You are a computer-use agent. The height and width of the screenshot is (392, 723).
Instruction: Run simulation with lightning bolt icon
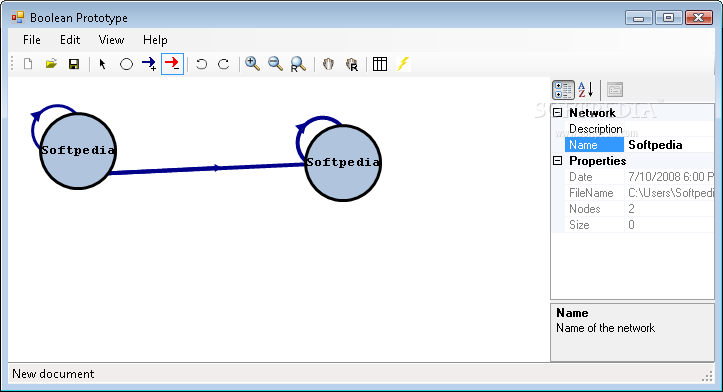point(403,64)
